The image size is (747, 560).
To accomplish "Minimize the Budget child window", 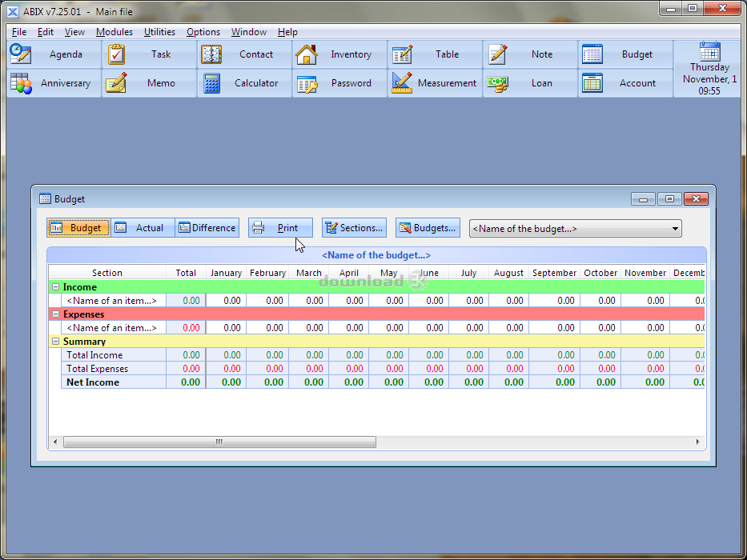I will (643, 199).
